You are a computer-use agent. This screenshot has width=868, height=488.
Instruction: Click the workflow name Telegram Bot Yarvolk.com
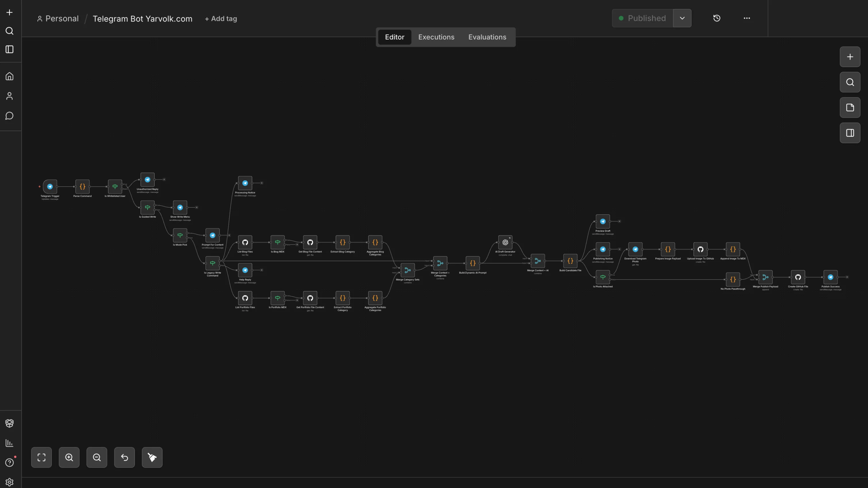pyautogui.click(x=142, y=19)
